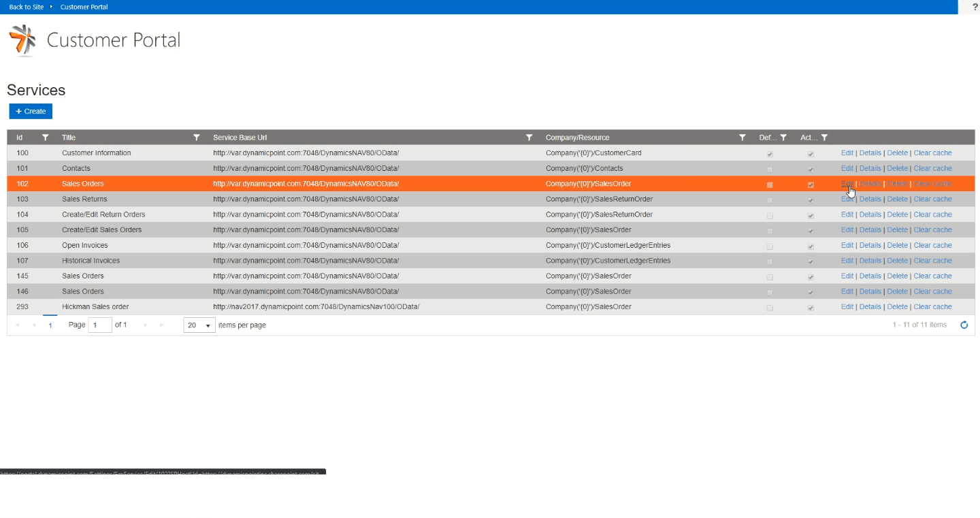Clear cache for service 145
The image size is (980, 518).
932,276
